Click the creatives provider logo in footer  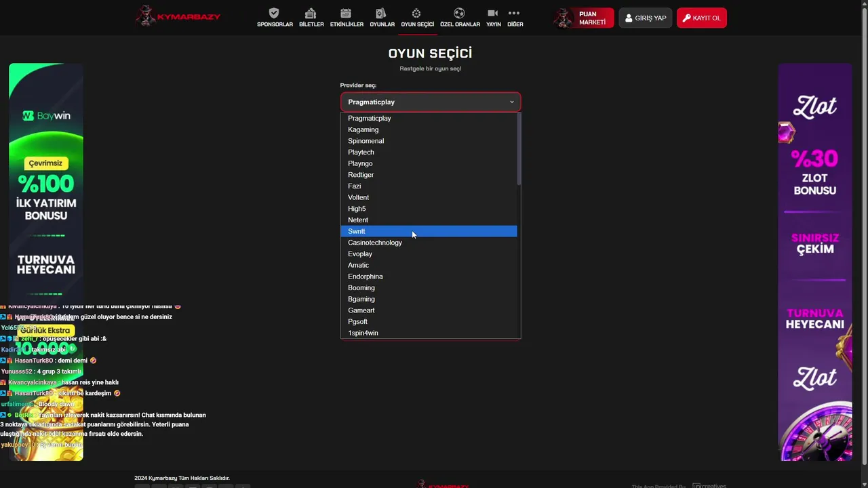coord(709,485)
